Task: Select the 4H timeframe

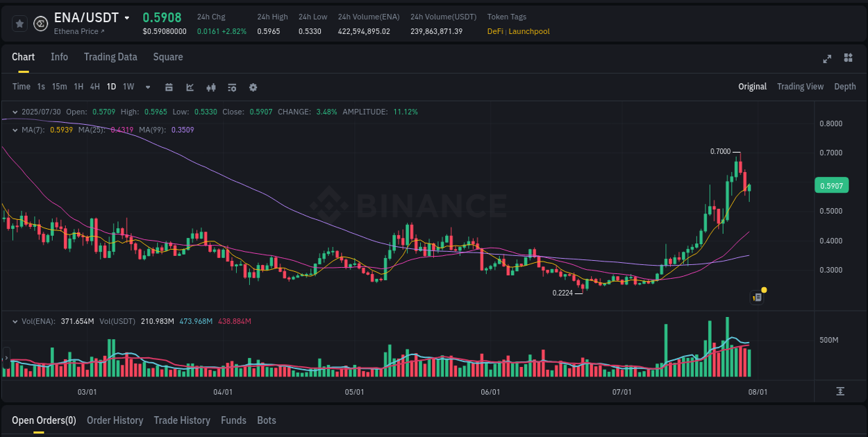Action: tap(94, 87)
